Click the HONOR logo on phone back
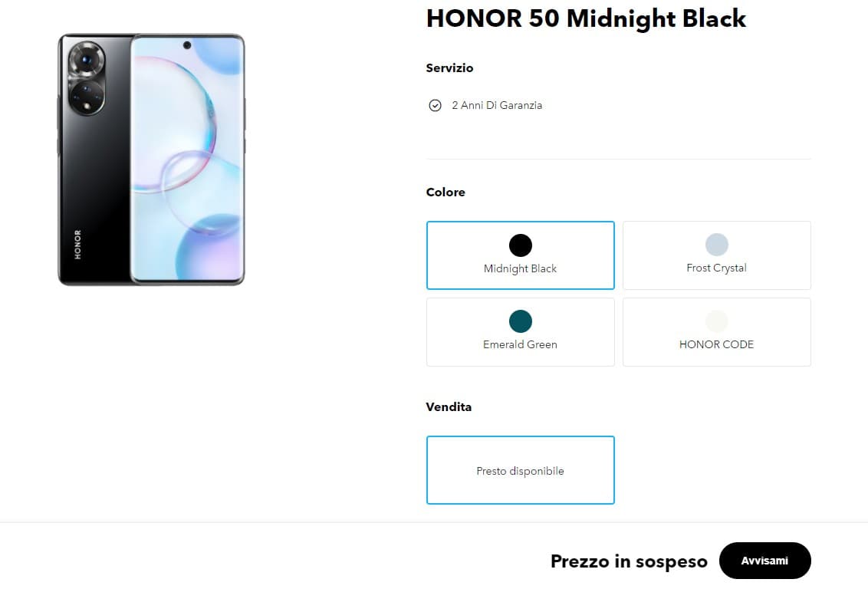 (77, 245)
